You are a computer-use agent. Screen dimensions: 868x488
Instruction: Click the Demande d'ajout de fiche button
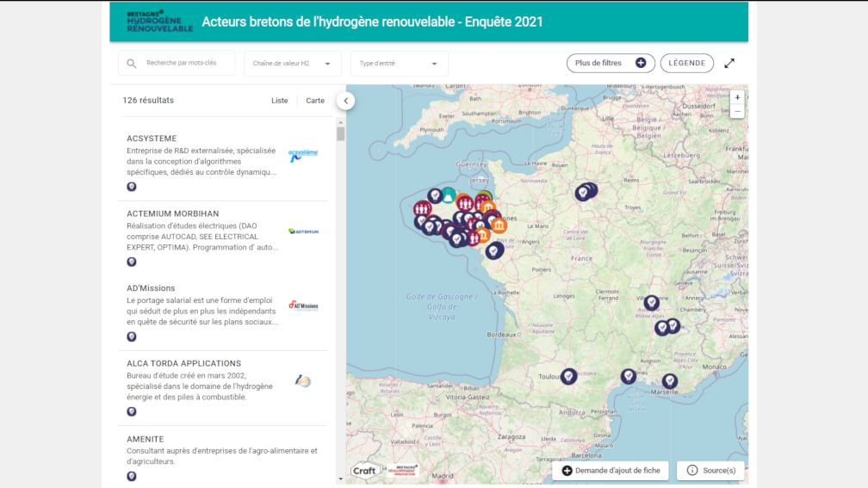tap(611, 470)
